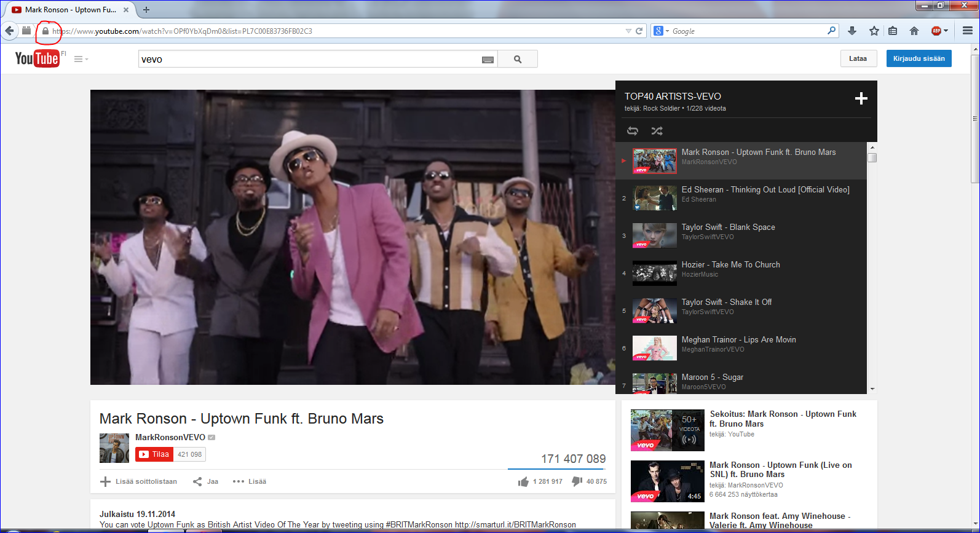This screenshot has height=533, width=980.
Task: Go to the Firefox Home page icon
Action: (x=914, y=31)
